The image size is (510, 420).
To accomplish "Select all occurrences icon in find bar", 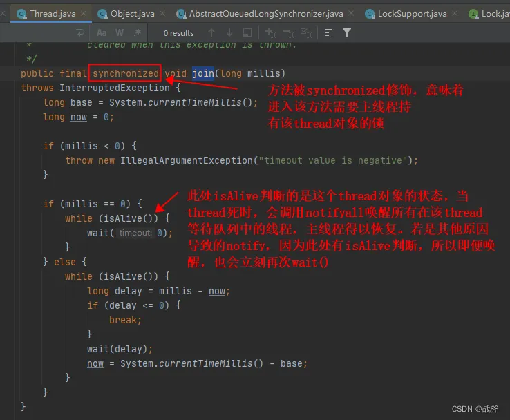I will 305,32.
